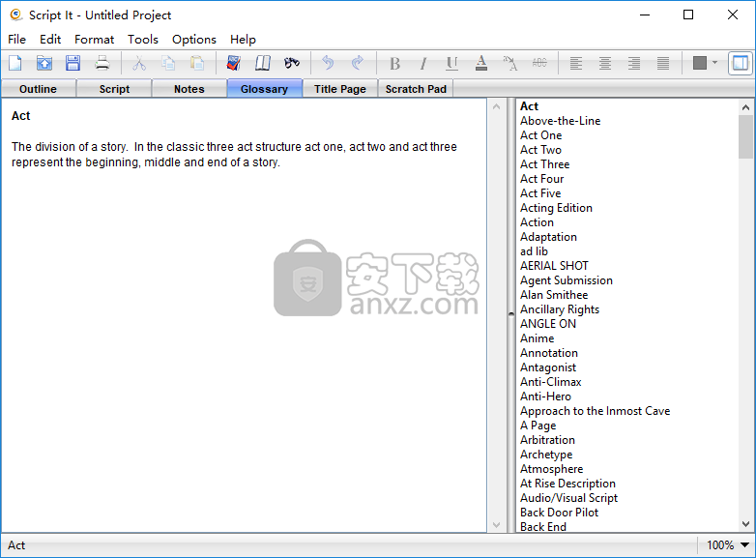Open the Options menu
The image size is (756, 558).
coord(194,39)
